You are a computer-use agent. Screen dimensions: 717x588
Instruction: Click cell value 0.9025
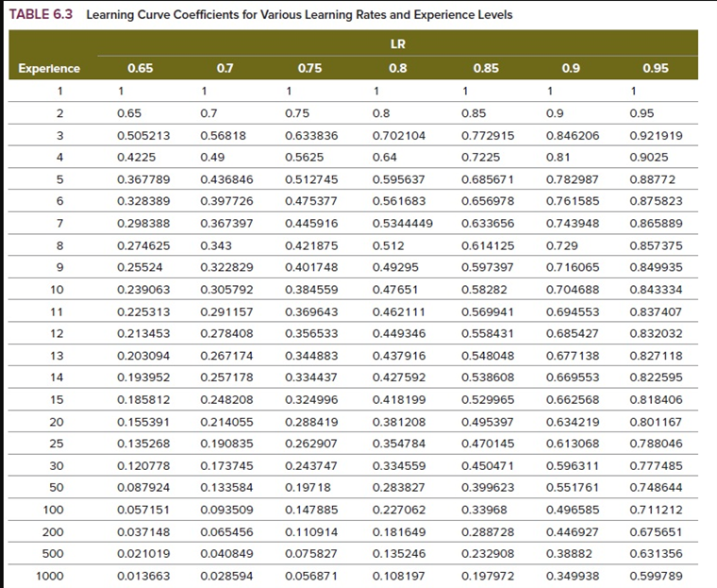pyautogui.click(x=649, y=157)
